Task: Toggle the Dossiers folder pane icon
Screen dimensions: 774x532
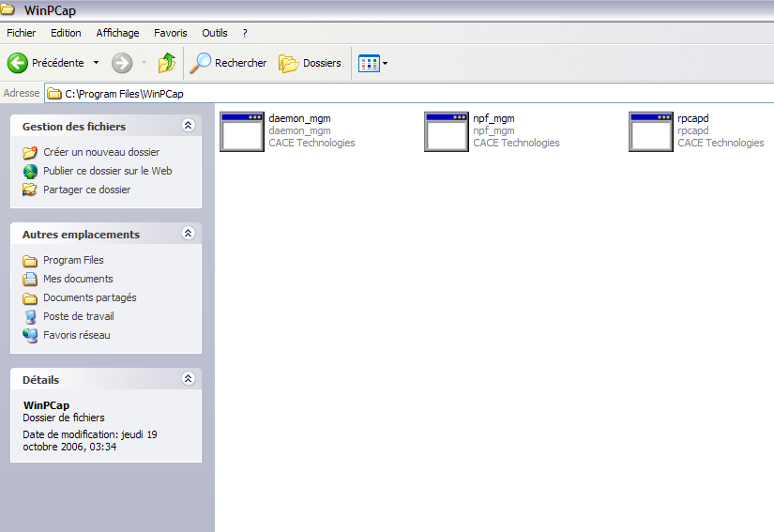Action: click(x=289, y=64)
